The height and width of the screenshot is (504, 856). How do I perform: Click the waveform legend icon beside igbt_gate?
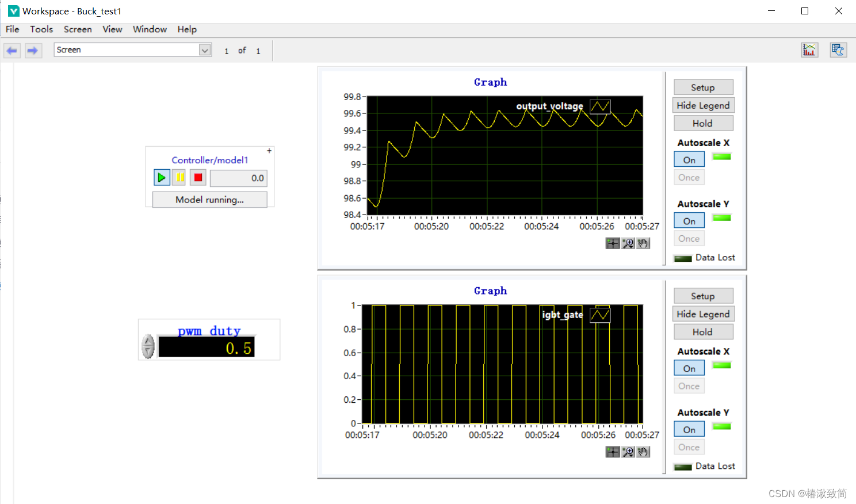599,315
